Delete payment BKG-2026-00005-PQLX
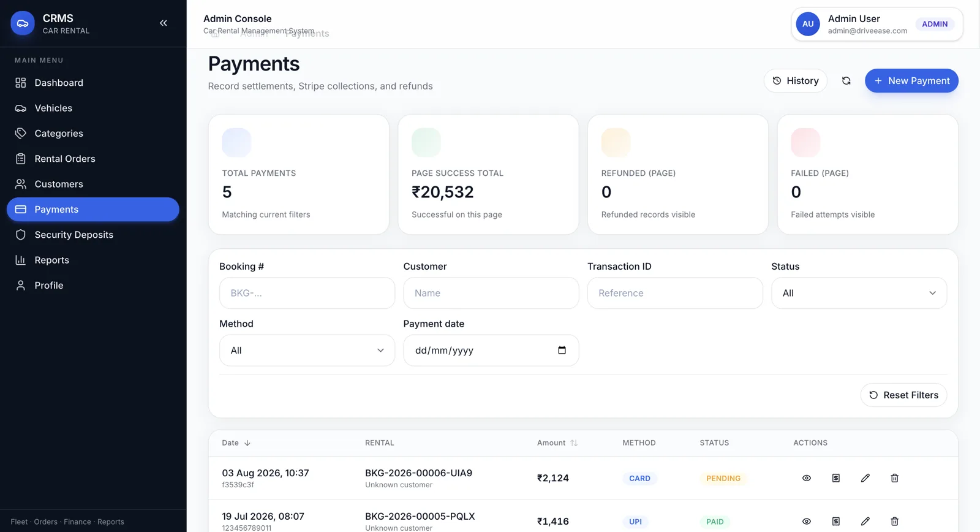This screenshot has height=532, width=980. tap(895, 522)
